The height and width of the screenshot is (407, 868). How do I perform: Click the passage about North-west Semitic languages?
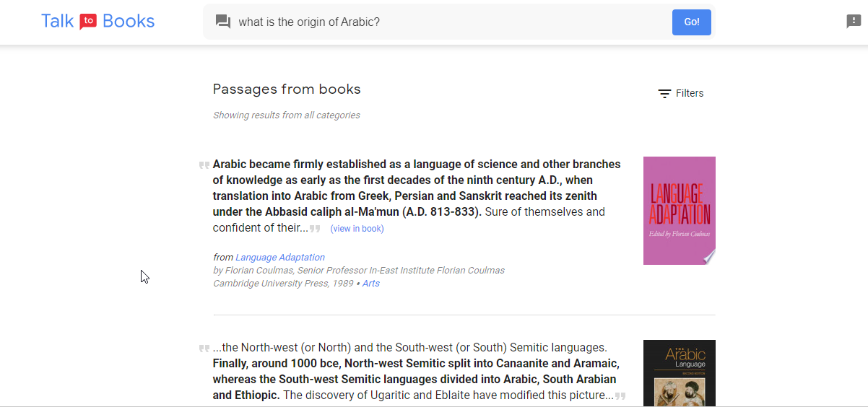415,372
